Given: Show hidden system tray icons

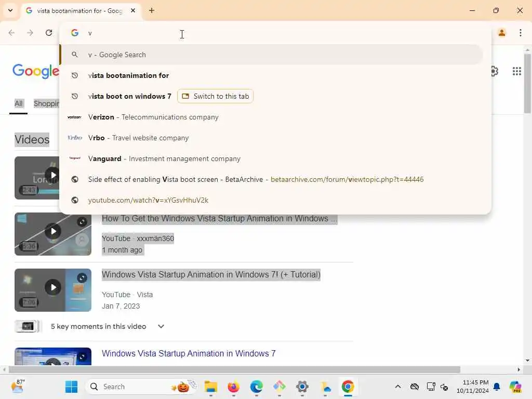Looking at the screenshot, I should click(398, 387).
